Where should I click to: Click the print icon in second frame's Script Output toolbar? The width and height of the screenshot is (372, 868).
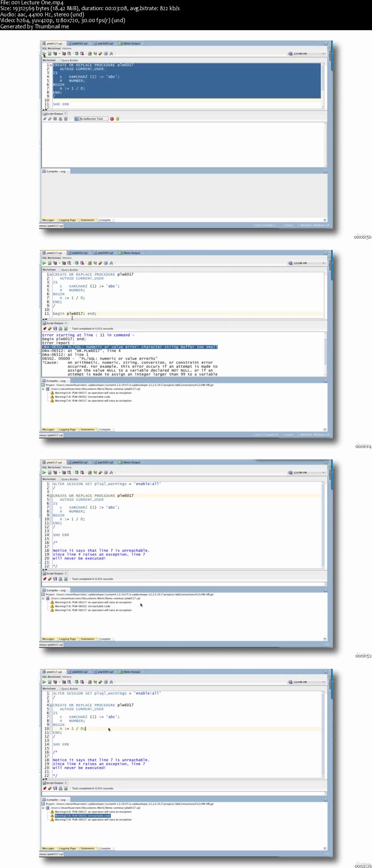click(x=60, y=329)
